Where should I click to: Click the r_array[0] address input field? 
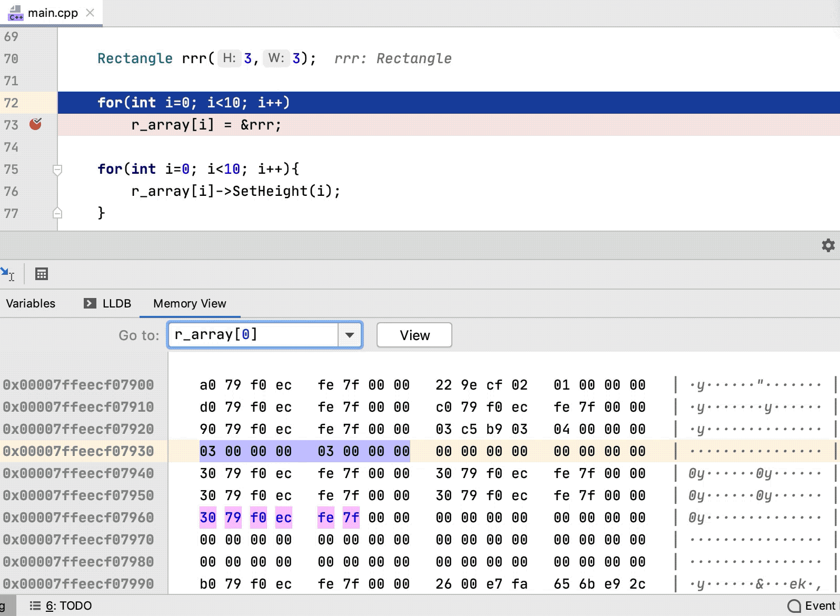253,335
